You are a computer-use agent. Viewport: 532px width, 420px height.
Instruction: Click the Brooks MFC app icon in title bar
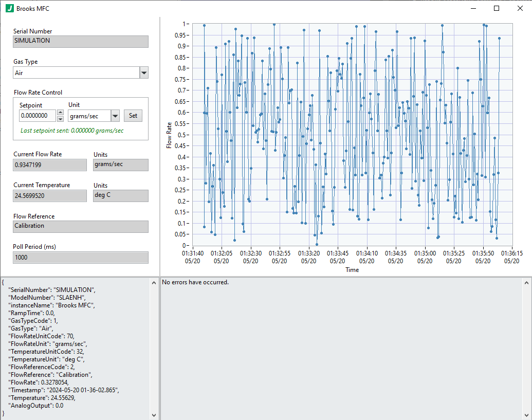pyautogui.click(x=9, y=8)
